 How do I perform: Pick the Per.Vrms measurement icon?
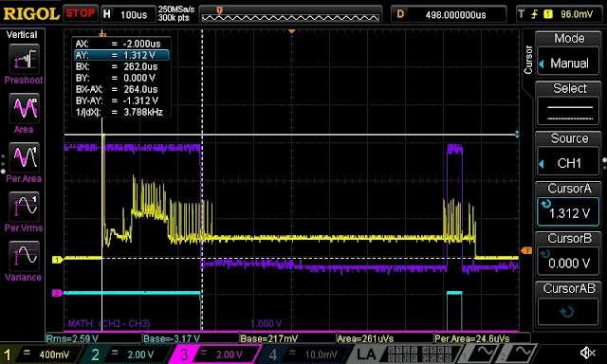tap(24, 207)
